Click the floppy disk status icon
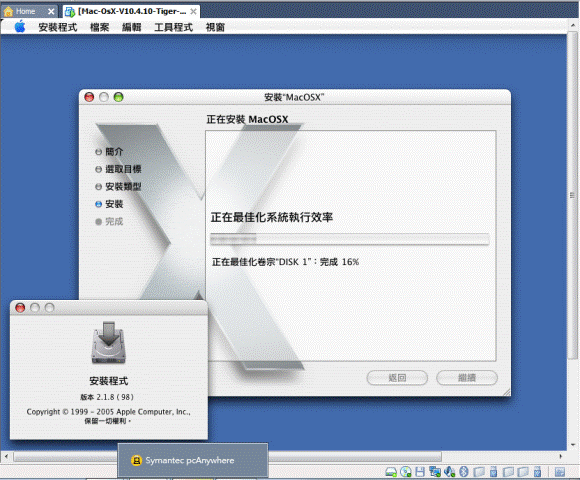The height and width of the screenshot is (480, 580). 420,471
